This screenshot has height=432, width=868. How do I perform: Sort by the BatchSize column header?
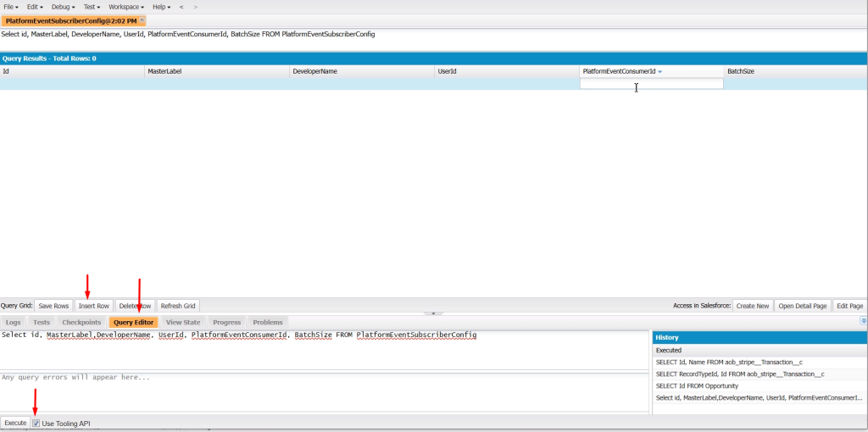click(x=795, y=71)
